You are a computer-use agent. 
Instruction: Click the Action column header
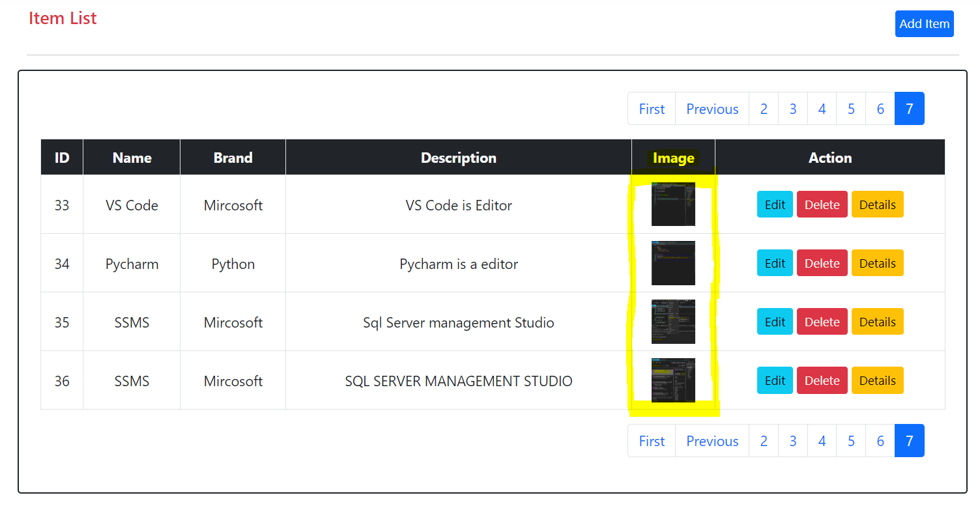(x=830, y=158)
